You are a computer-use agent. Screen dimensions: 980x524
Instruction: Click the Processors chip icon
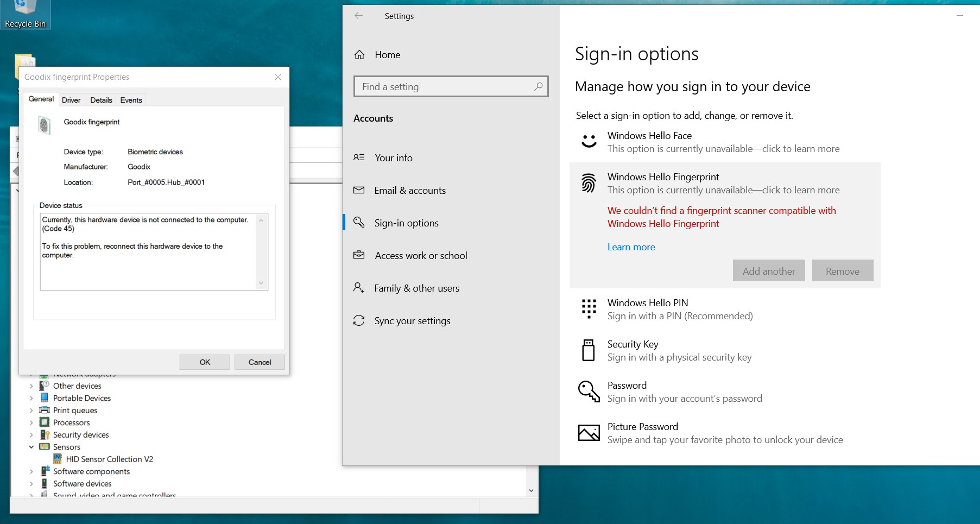coord(45,422)
